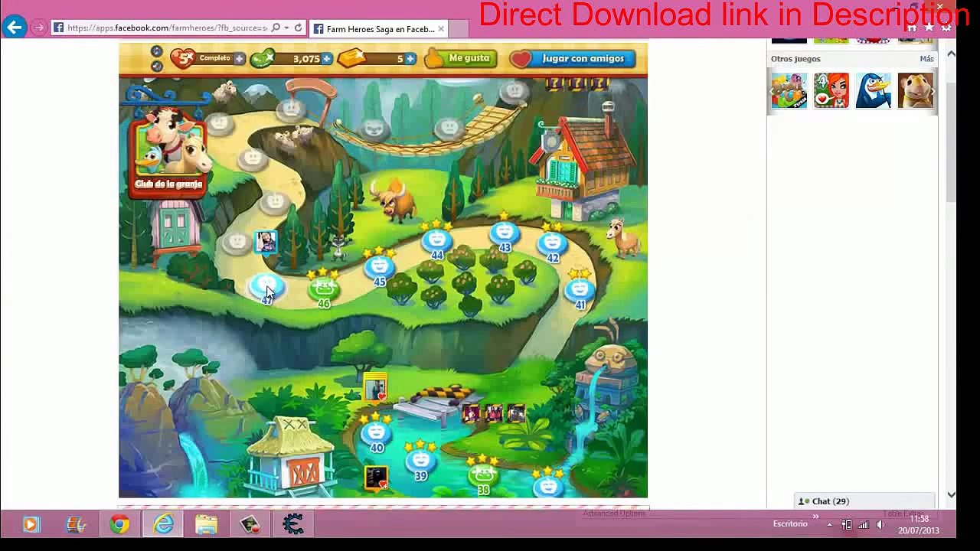Viewport: 980px width, 551px height.
Task: Click the address bar search magnifier
Action: 276,28
